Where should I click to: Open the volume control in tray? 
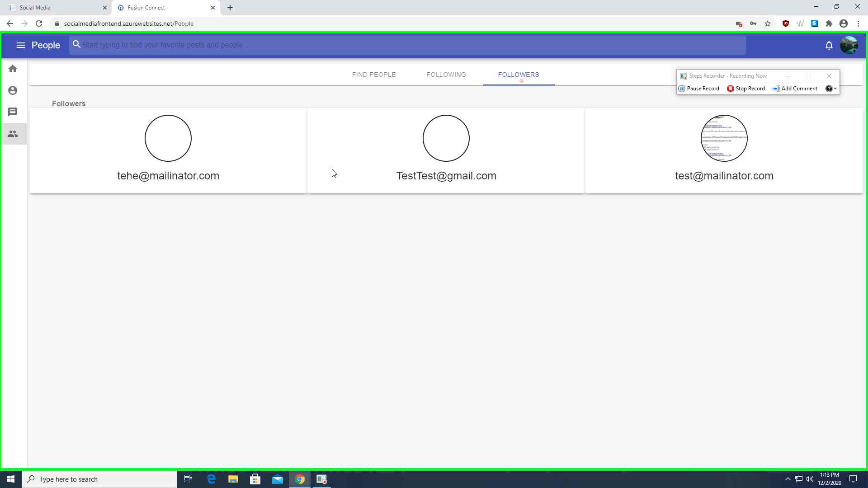point(809,479)
